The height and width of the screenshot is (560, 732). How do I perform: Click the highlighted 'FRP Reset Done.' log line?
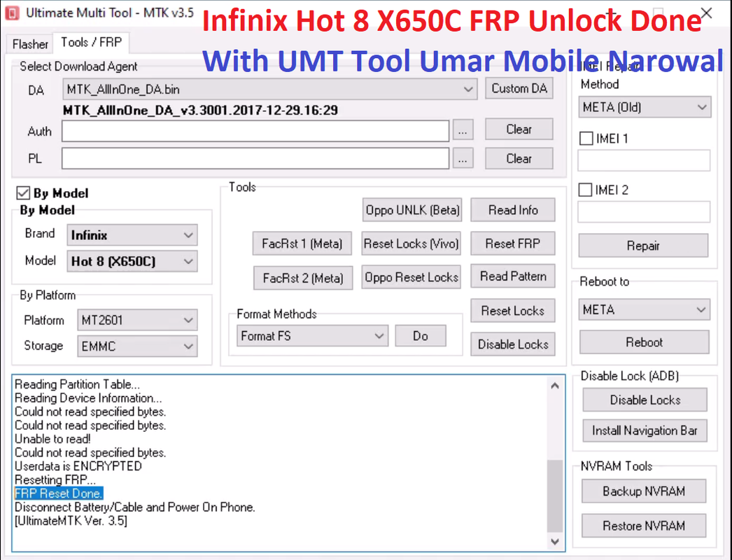tap(59, 493)
